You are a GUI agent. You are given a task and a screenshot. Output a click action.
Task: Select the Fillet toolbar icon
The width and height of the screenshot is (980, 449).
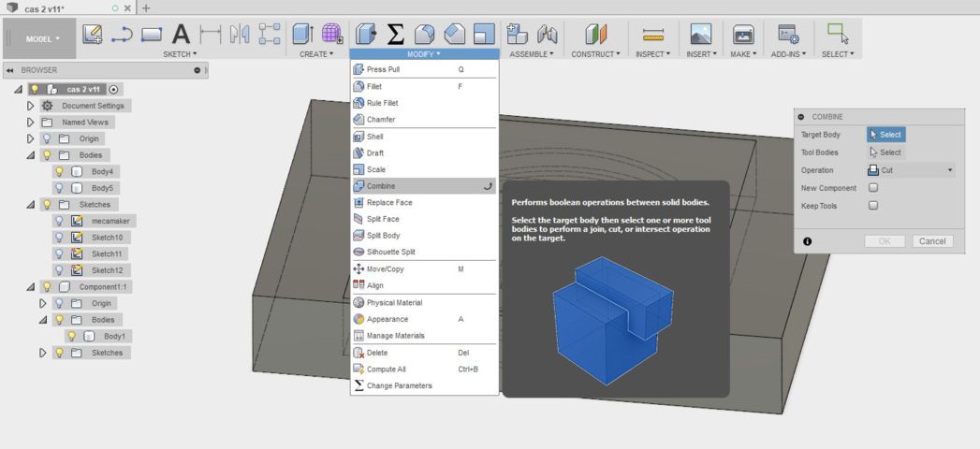point(424,34)
